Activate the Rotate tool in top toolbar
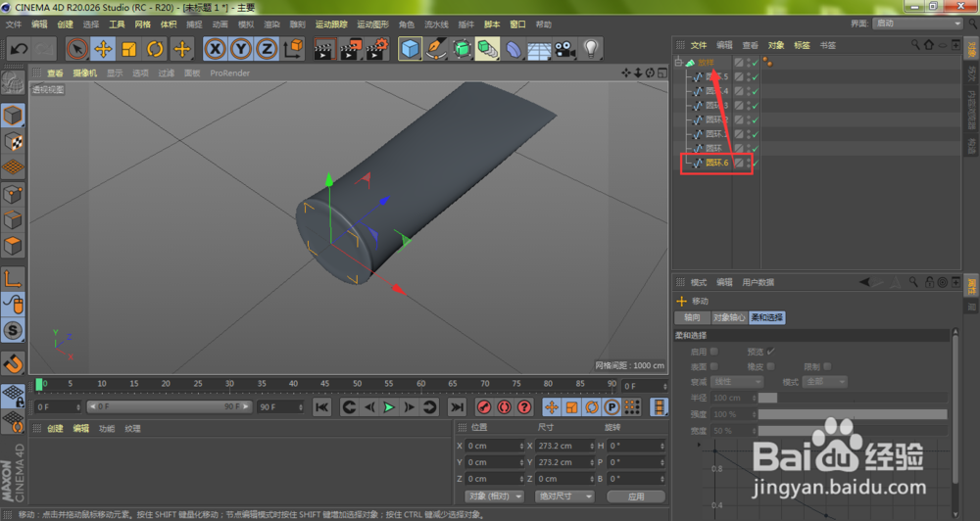Image resolution: width=980 pixels, height=521 pixels. (155, 48)
